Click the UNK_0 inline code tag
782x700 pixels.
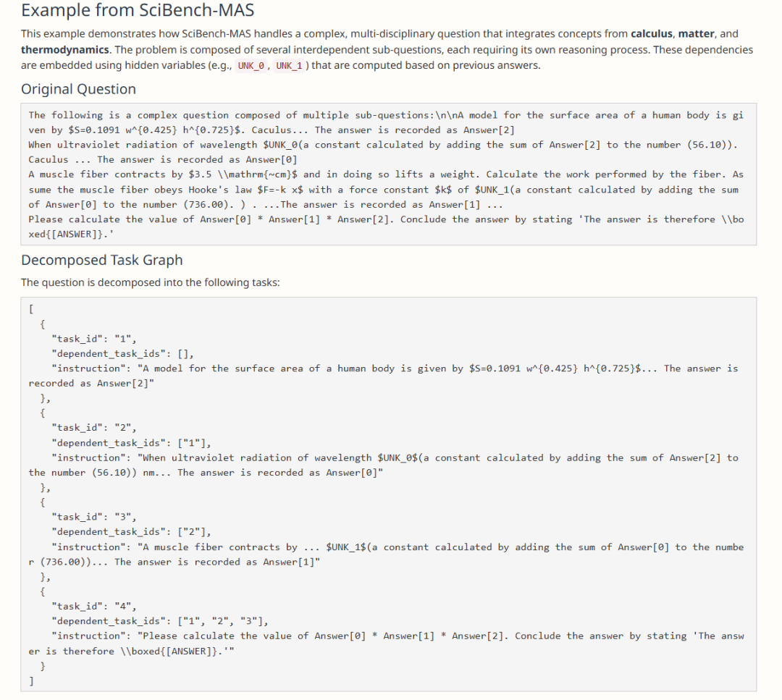pyautogui.click(x=251, y=66)
